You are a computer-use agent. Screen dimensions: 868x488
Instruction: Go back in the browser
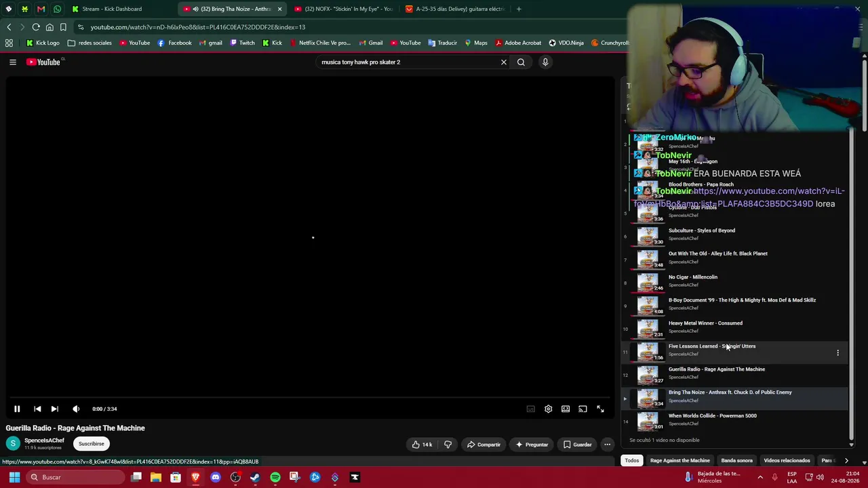click(x=9, y=27)
